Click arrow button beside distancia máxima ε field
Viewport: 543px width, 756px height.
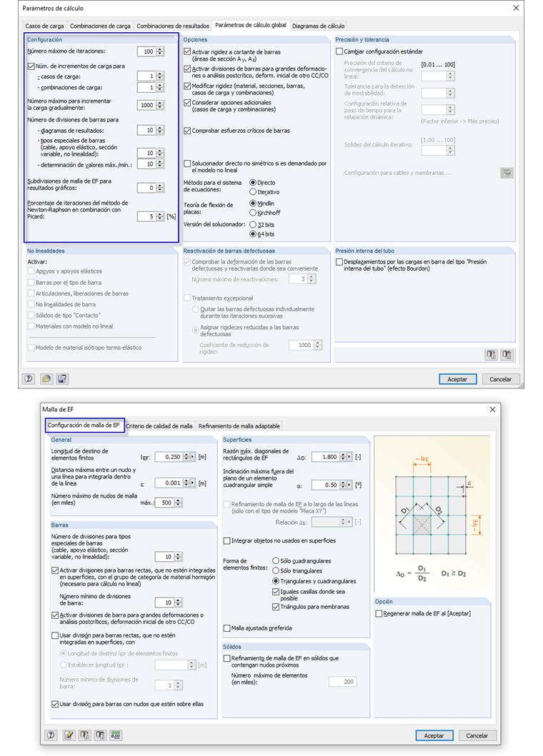coord(193,483)
